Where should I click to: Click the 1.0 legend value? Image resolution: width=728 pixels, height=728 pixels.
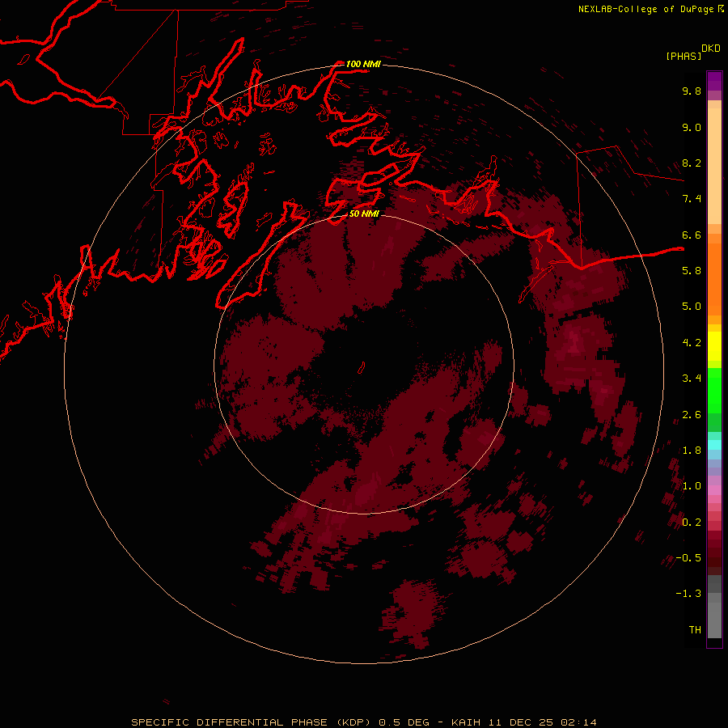[692, 486]
